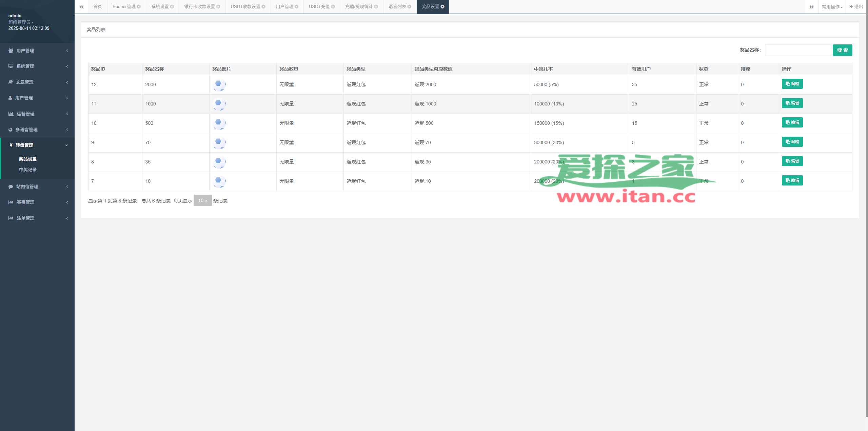The image size is (868, 431).
Task: Click 编辑 for prize ID 11
Action: point(792,103)
